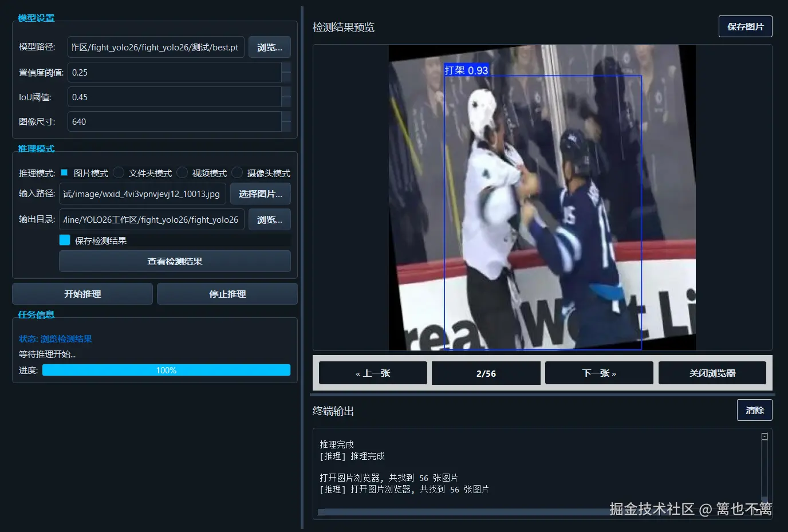
Task: Open 选择图片 to pick an input image
Action: [x=260, y=194]
